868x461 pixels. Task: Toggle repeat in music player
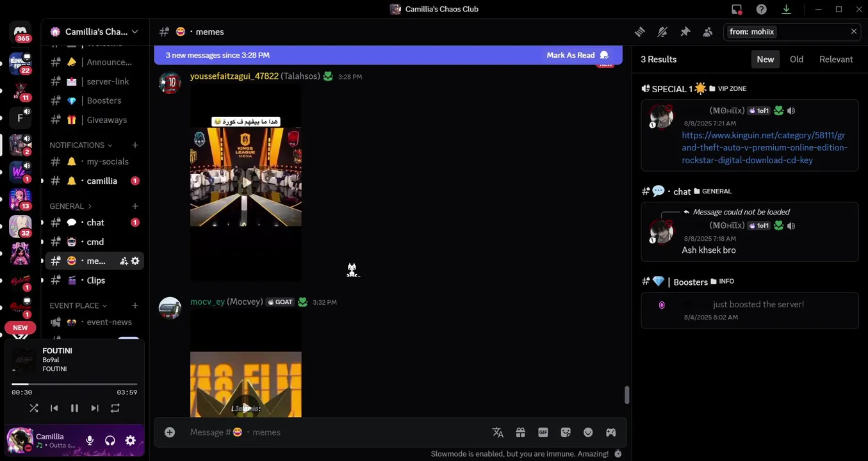(x=115, y=408)
